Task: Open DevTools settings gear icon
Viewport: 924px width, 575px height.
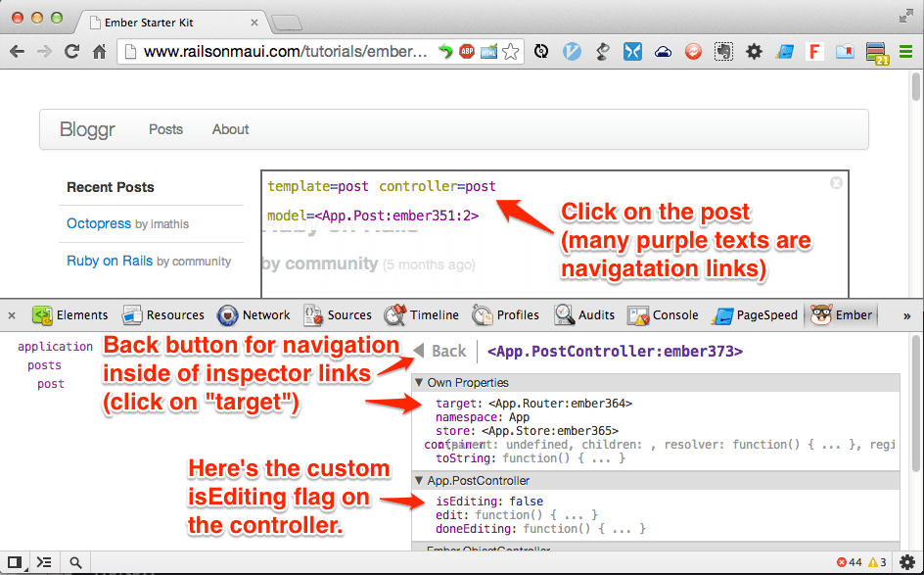Action: pos(906,562)
